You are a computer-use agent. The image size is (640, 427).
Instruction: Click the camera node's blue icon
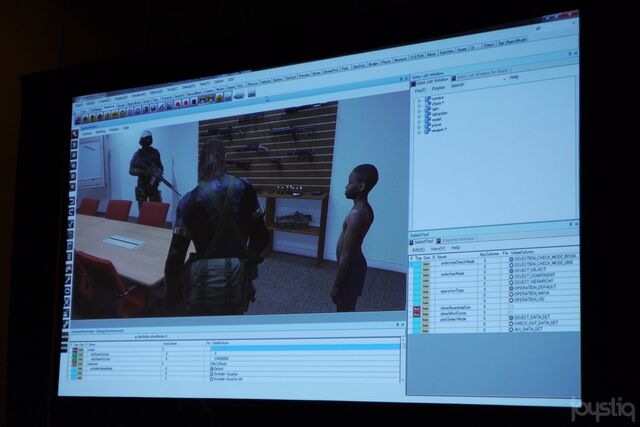tap(428, 99)
